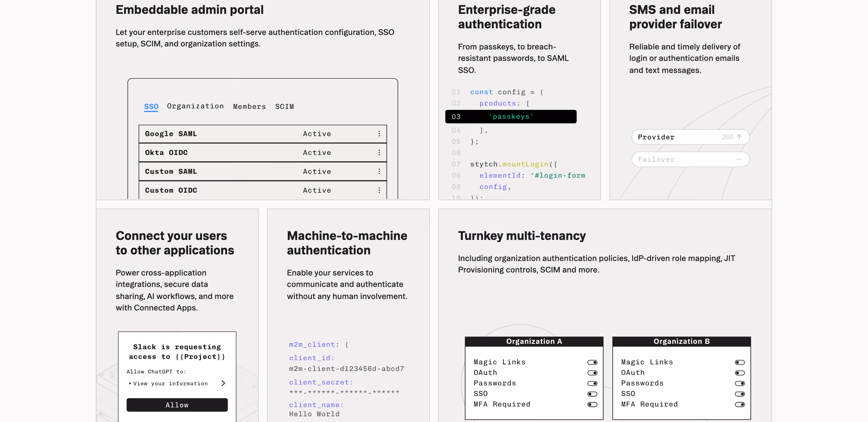Image resolution: width=868 pixels, height=422 pixels.
Task: Open the Members tab
Action: click(249, 106)
